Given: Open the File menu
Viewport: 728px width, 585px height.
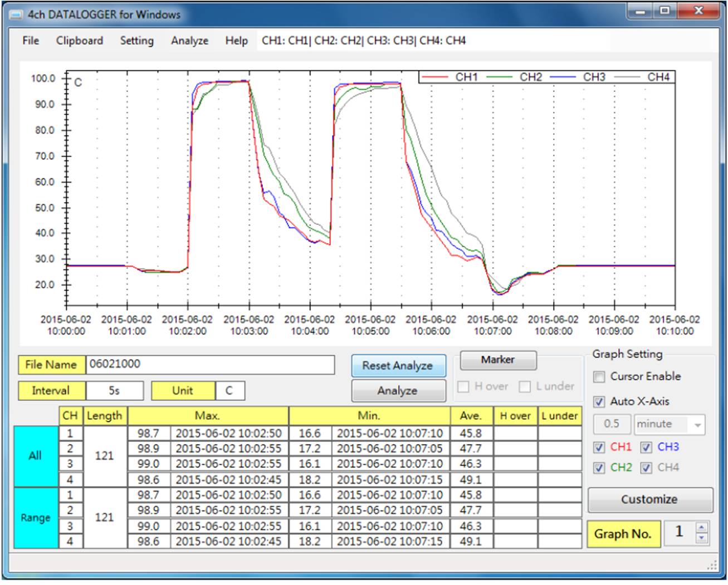Looking at the screenshot, I should click(x=30, y=41).
